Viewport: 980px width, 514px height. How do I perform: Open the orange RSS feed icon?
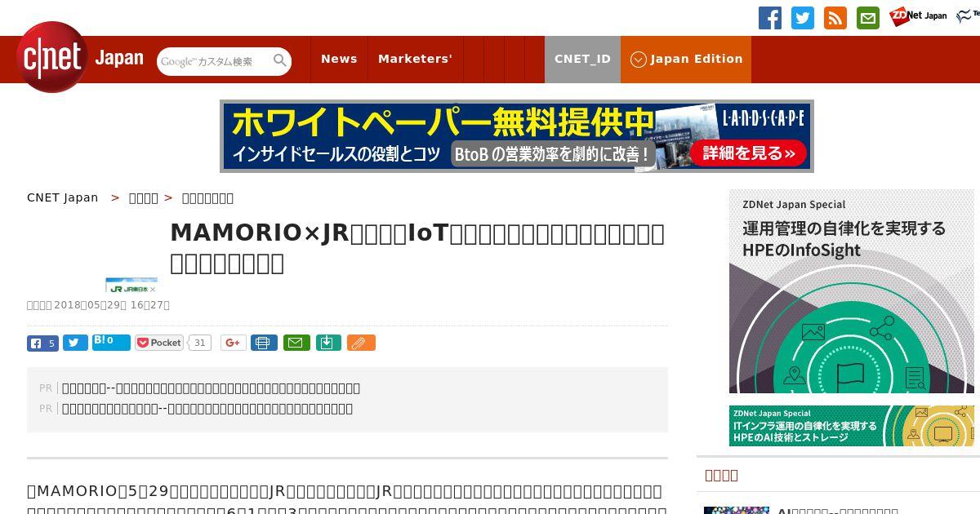click(835, 18)
